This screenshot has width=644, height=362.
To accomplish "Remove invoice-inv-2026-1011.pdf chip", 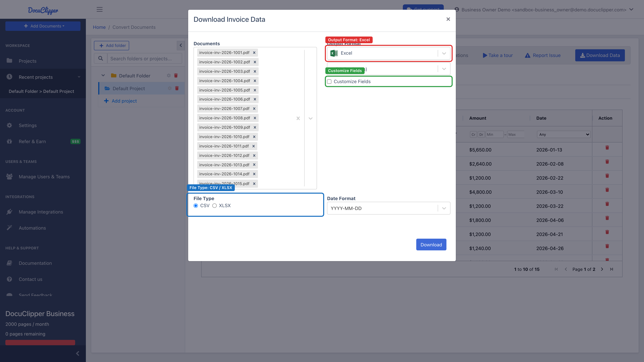I will tap(254, 146).
